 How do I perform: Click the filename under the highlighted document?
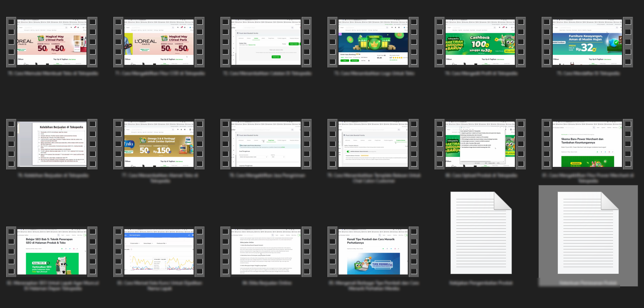click(588, 283)
